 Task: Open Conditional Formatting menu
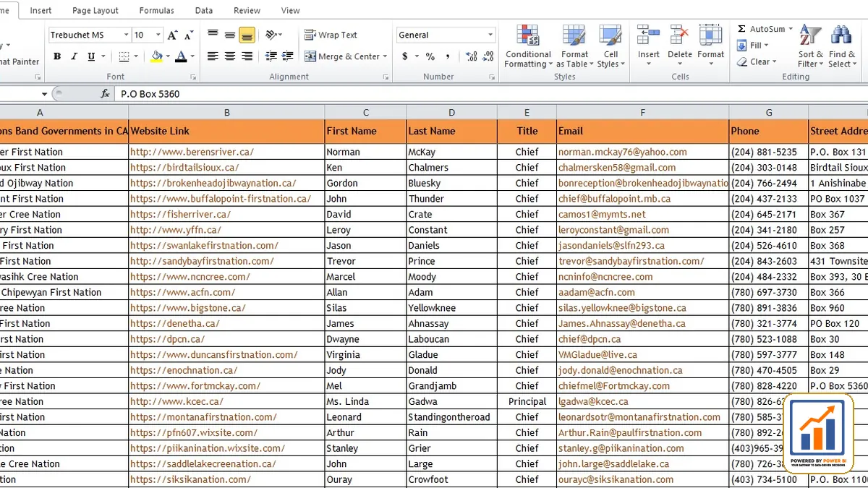(528, 47)
